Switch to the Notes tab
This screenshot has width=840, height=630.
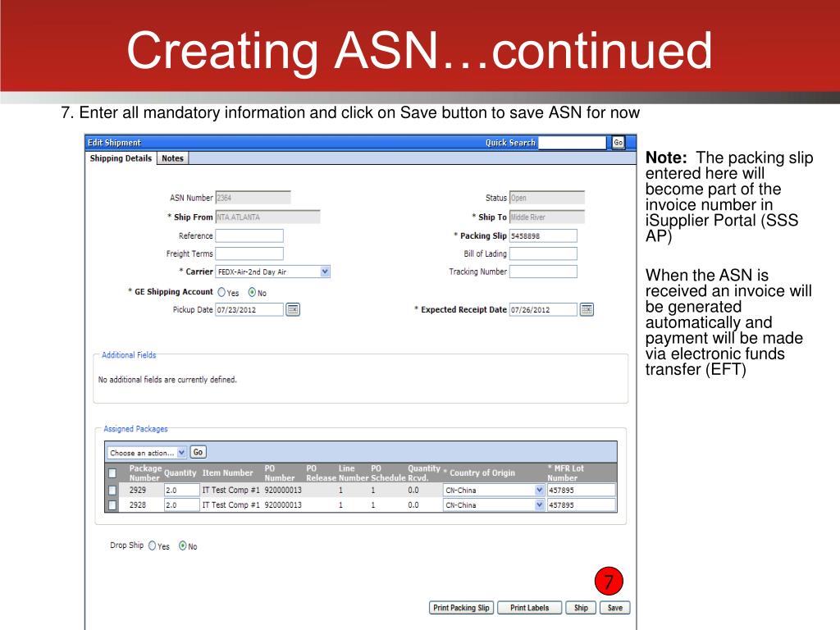coord(172,158)
